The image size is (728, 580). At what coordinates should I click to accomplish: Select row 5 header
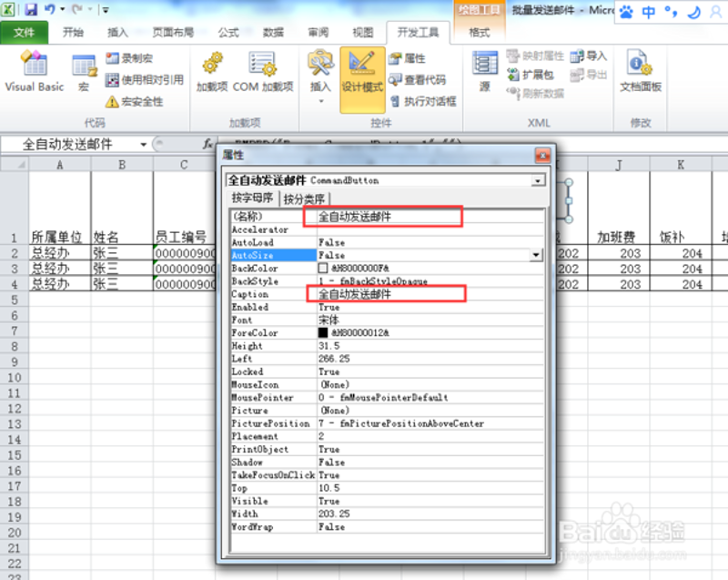pos(15,300)
